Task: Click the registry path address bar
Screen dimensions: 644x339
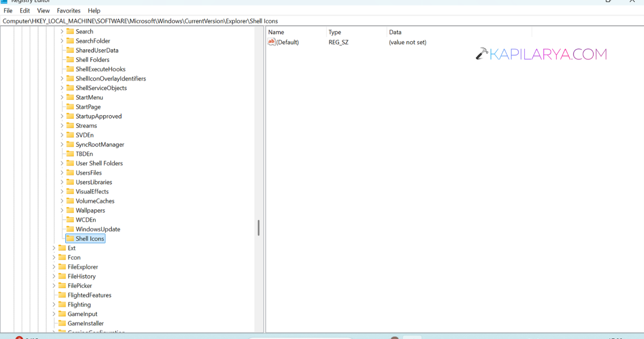Action: pos(322,21)
